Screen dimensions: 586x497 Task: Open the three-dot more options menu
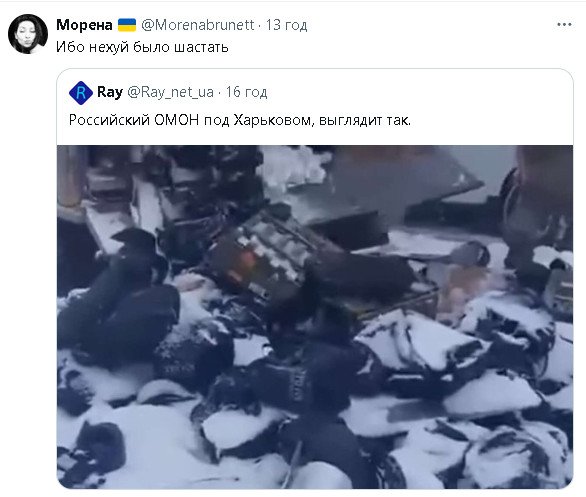point(564,25)
